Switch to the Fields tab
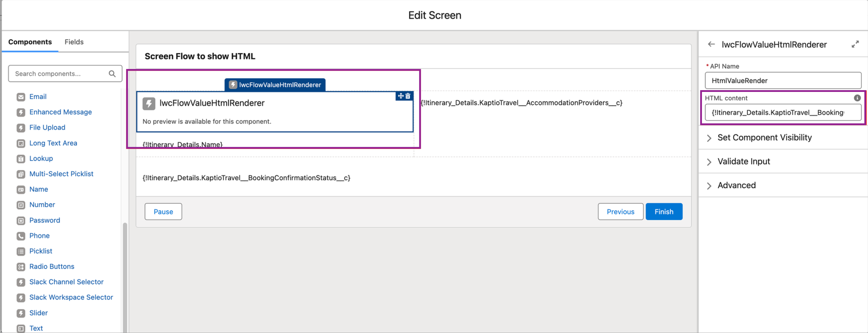Viewport: 868px width, 333px height. [x=74, y=42]
